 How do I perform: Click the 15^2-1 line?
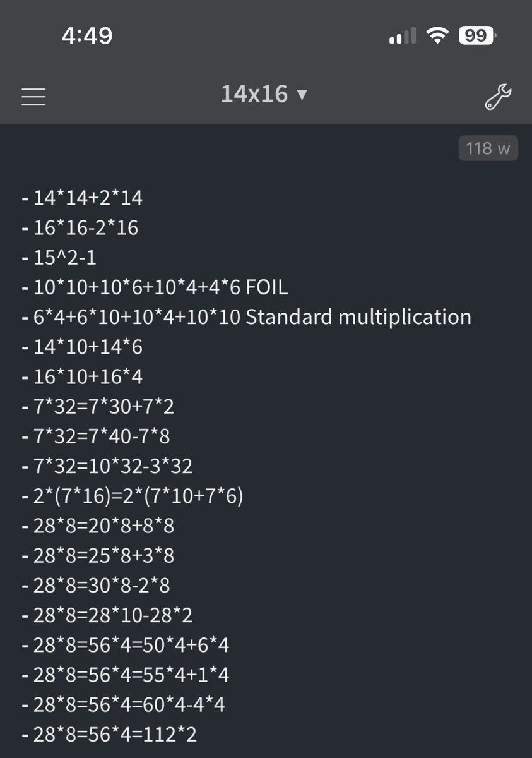click(x=64, y=258)
